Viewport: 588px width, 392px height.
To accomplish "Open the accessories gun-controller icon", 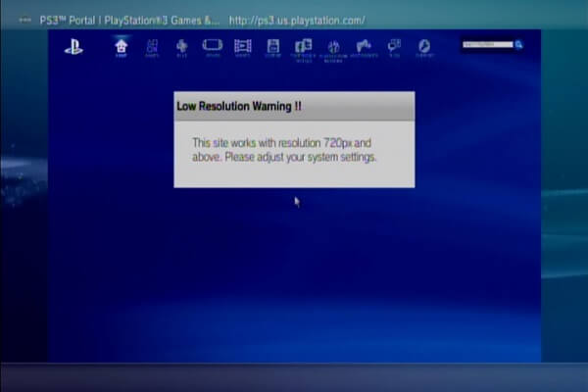I will (365, 48).
